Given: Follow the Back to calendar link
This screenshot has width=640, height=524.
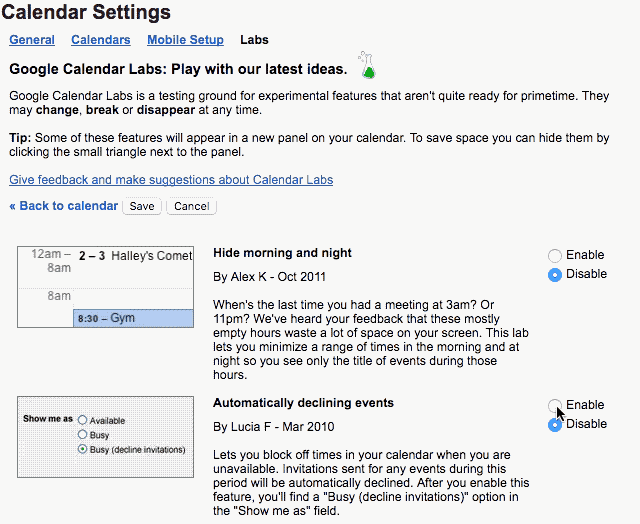Looking at the screenshot, I should pyautogui.click(x=63, y=206).
